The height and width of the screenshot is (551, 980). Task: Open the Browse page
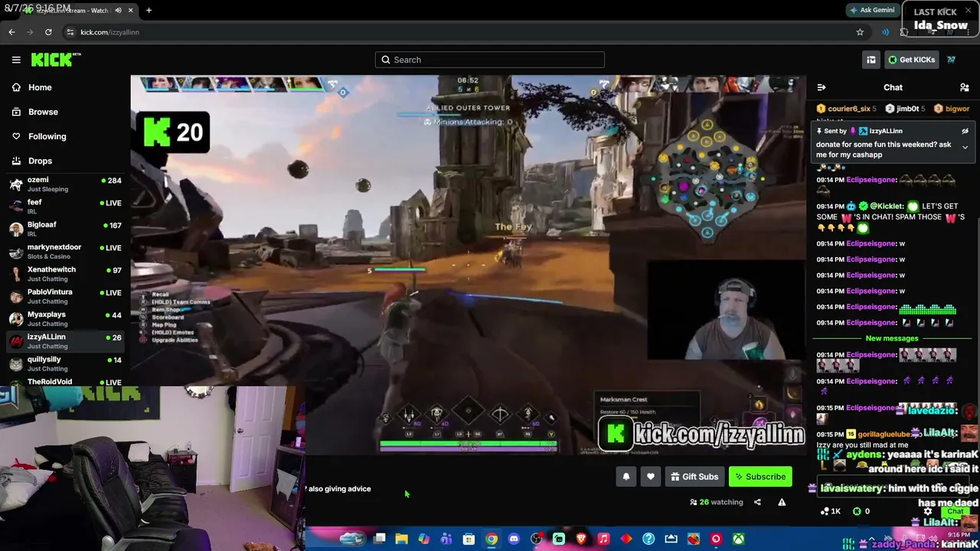43,112
